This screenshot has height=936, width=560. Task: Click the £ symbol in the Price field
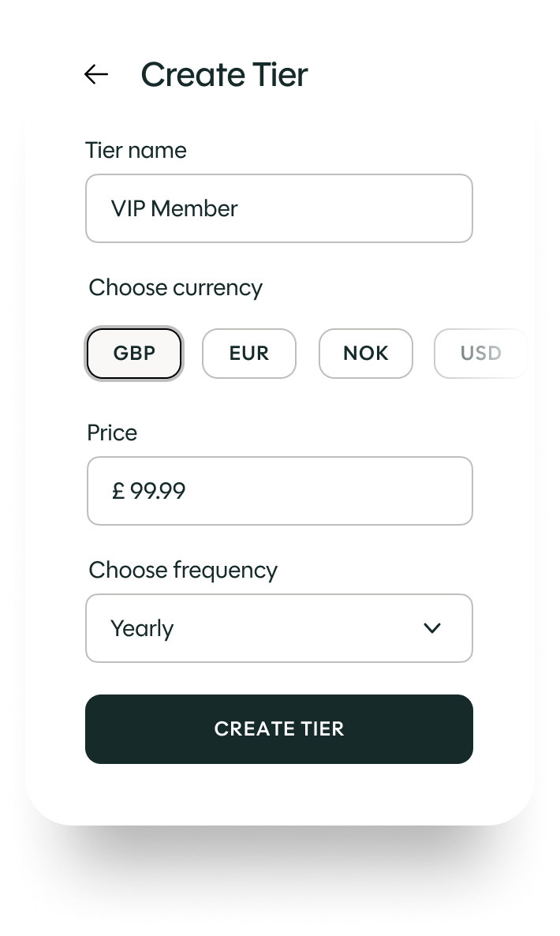[118, 491]
